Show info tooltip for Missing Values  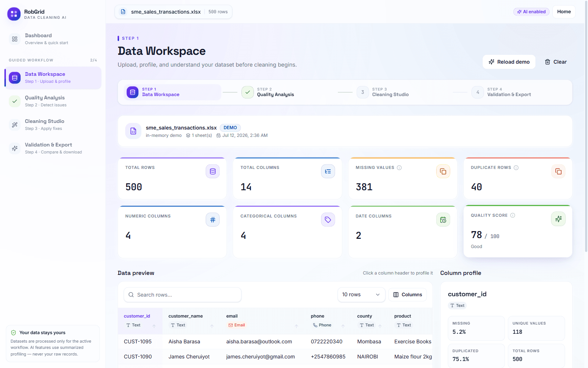(x=399, y=167)
